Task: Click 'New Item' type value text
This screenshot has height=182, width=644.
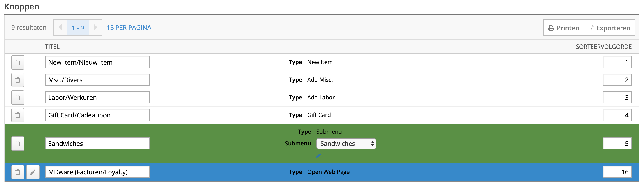Action: (320, 62)
